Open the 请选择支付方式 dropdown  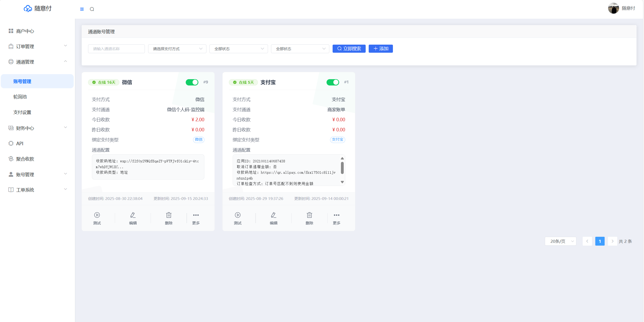pyautogui.click(x=177, y=49)
